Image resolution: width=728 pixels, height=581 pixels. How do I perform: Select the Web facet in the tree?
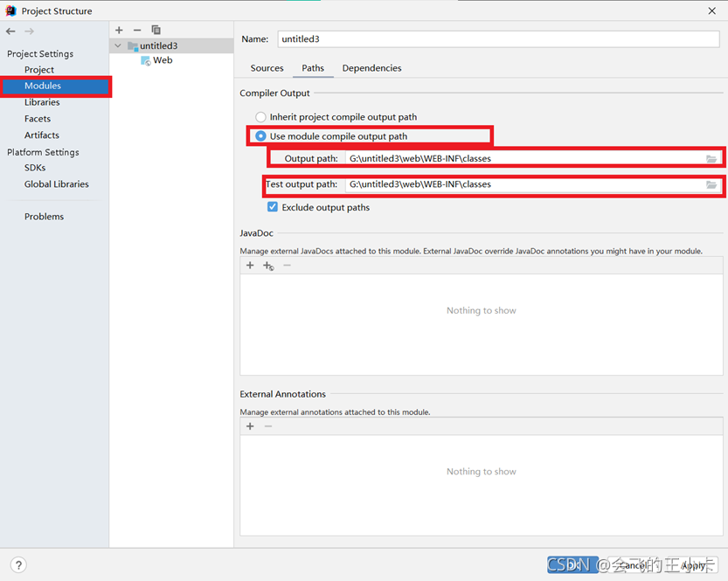tap(163, 60)
